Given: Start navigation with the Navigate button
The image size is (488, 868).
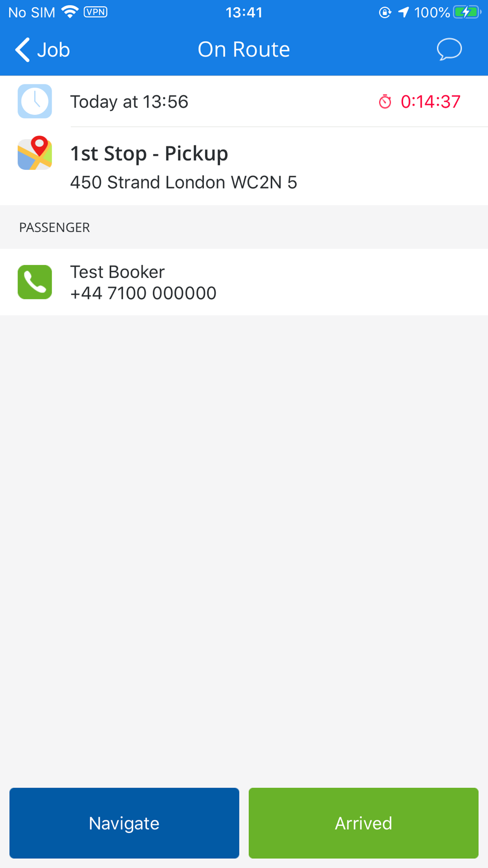Looking at the screenshot, I should [x=124, y=823].
